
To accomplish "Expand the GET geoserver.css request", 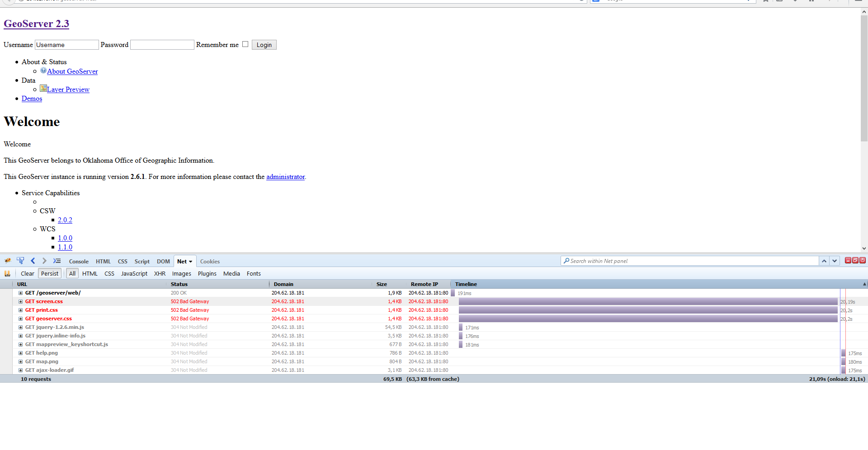I will click(20, 319).
